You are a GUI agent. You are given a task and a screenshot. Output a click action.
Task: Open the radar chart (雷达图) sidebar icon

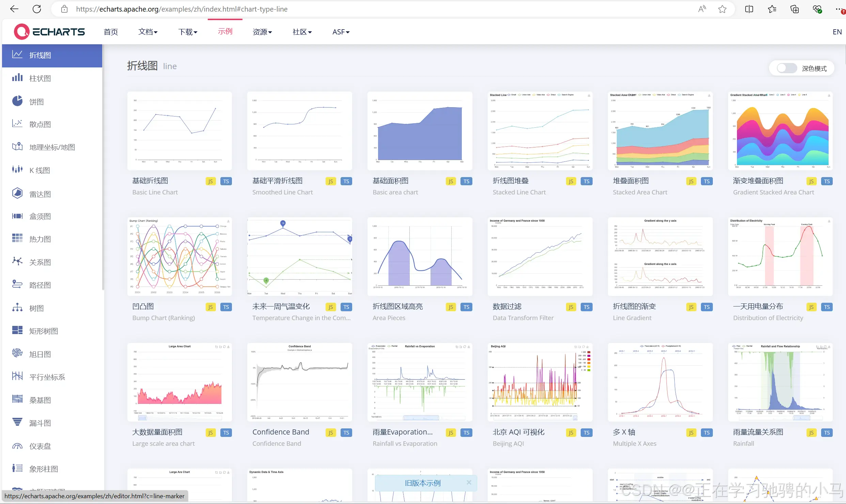[17, 193]
